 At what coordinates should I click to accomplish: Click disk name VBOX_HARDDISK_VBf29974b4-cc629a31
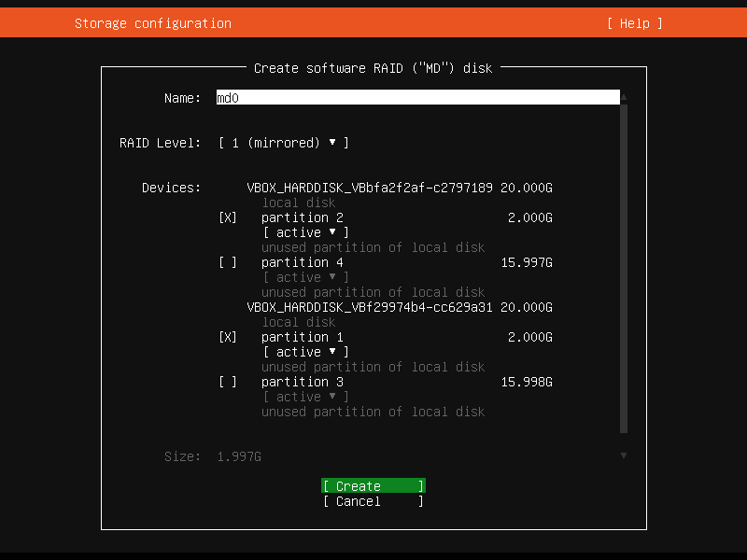(370, 307)
